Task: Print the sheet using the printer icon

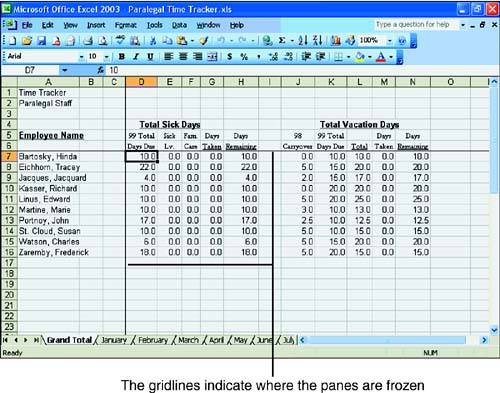Action: point(88,41)
